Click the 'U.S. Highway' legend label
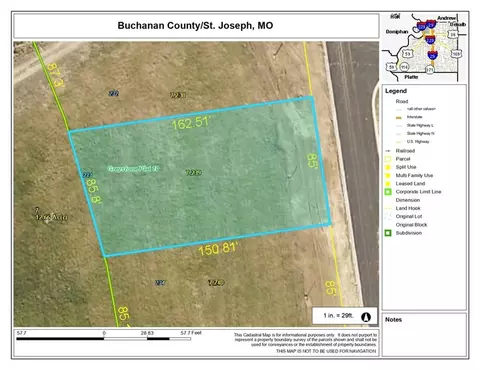 418,142
